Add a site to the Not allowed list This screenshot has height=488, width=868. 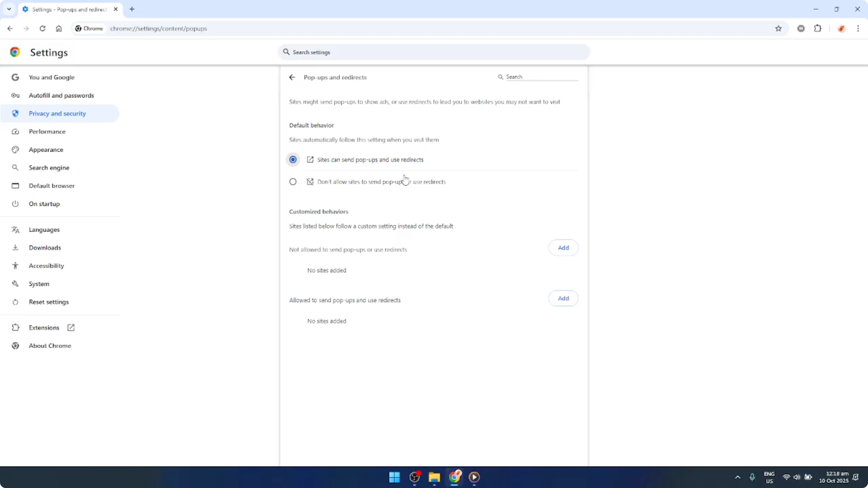[x=563, y=248]
